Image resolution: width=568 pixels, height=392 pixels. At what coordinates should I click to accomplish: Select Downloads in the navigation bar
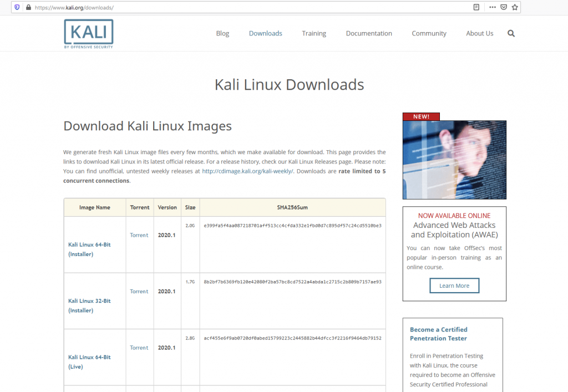tap(265, 33)
